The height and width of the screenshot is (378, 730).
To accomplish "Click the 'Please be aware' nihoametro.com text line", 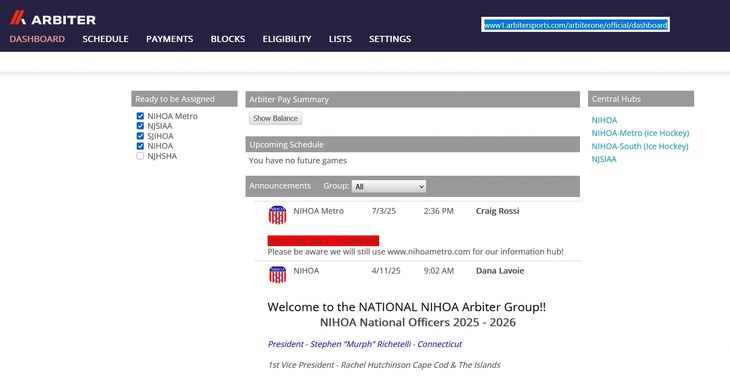I will pos(415,252).
